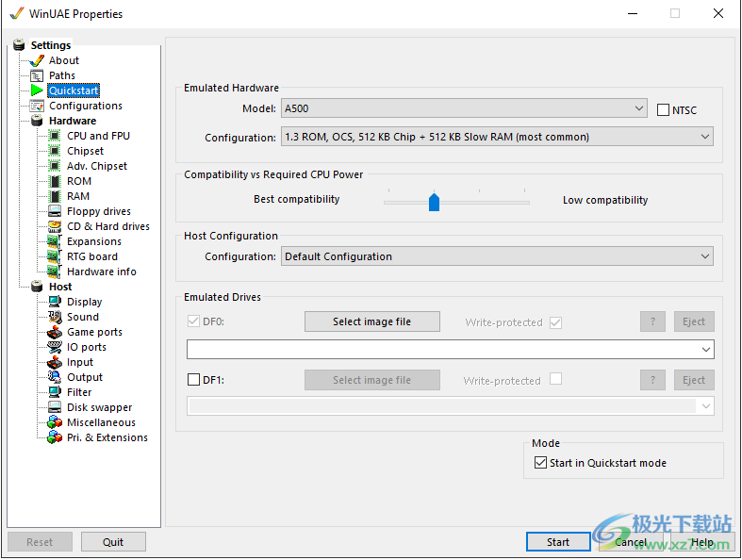
Task: Click the Settings root tree label
Action: (51, 45)
